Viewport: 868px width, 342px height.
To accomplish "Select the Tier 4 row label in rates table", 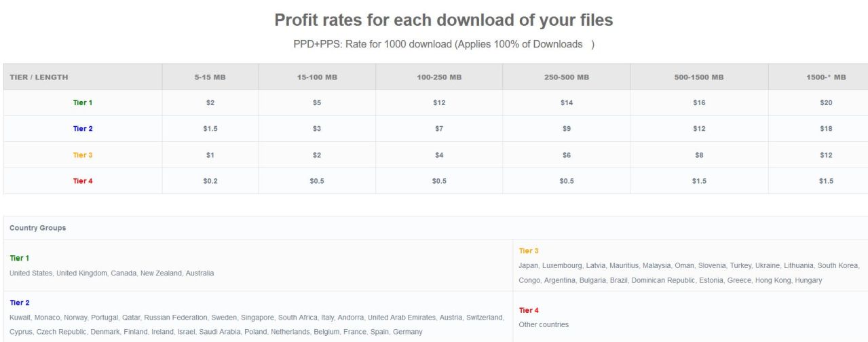I will [83, 181].
